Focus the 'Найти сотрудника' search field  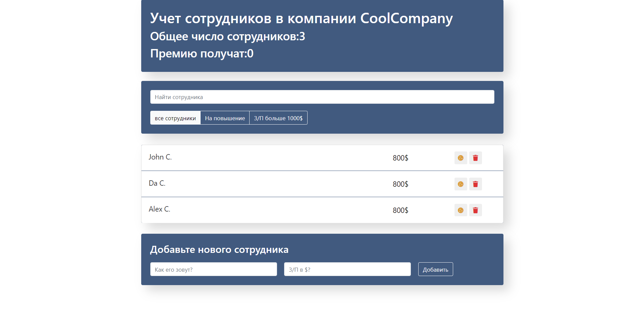(x=322, y=97)
